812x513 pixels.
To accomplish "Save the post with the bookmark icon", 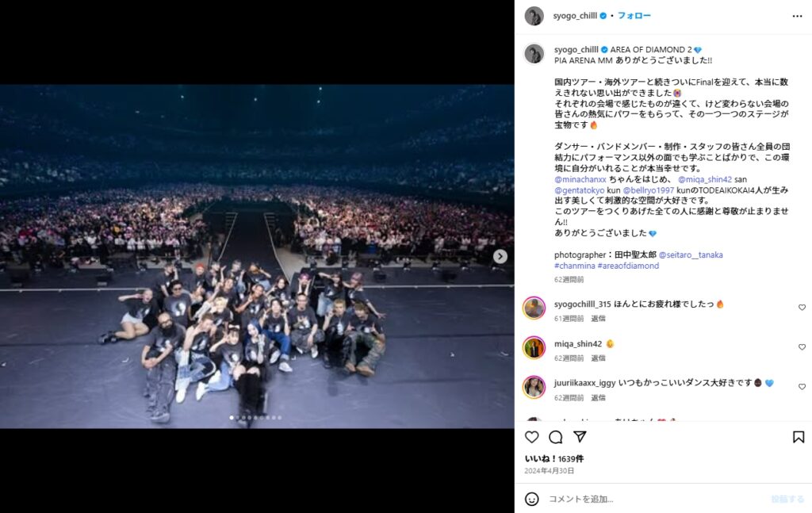I will point(799,437).
